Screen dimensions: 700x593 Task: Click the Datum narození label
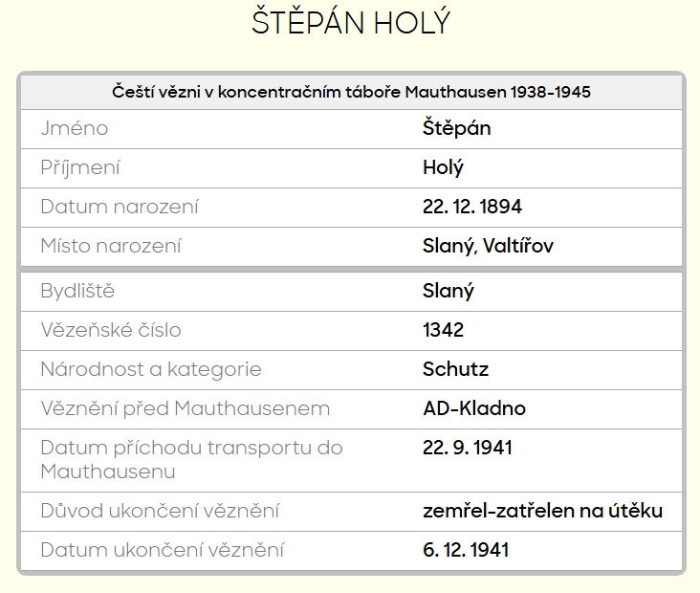120,207
